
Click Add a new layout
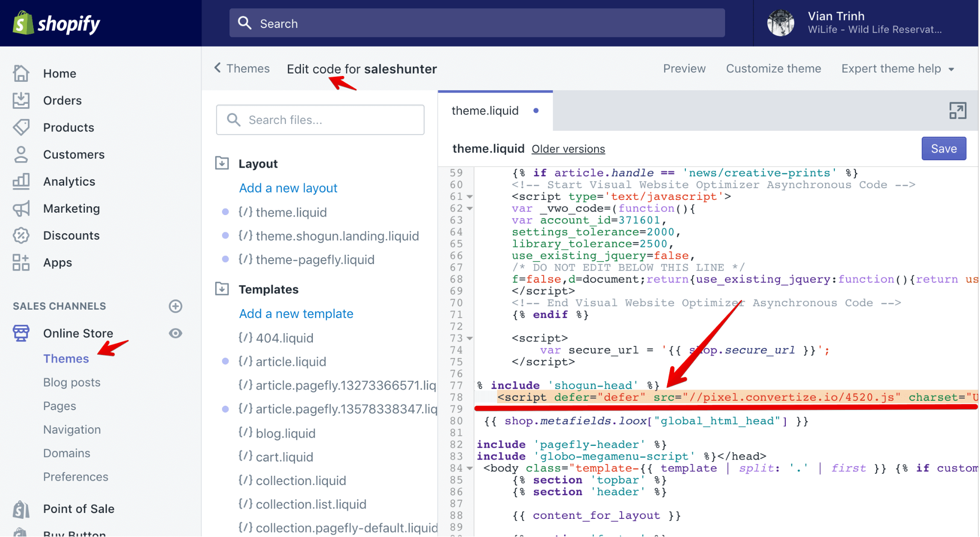(288, 188)
